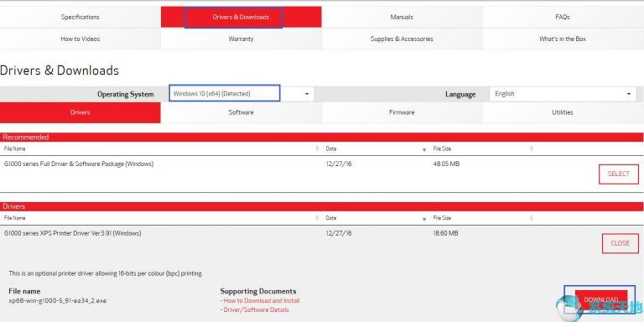Sort Drivers table by Date arrow
Screen dimensions: 644x322
coord(424,220)
